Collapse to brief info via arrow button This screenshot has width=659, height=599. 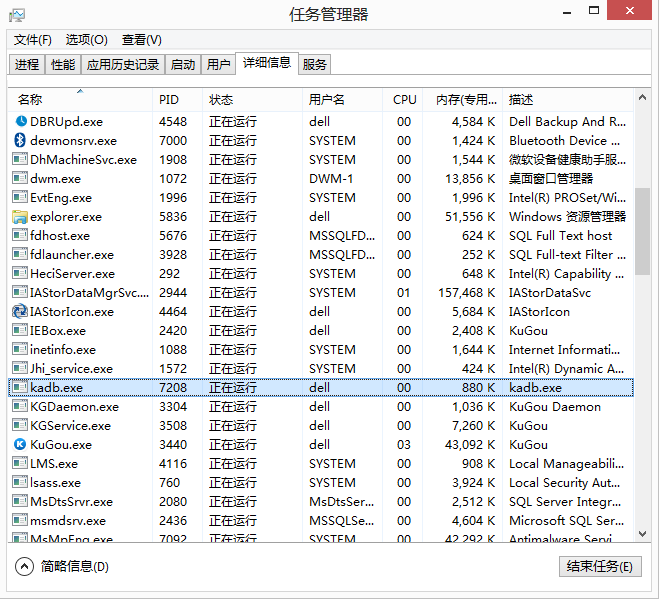(x=24, y=566)
